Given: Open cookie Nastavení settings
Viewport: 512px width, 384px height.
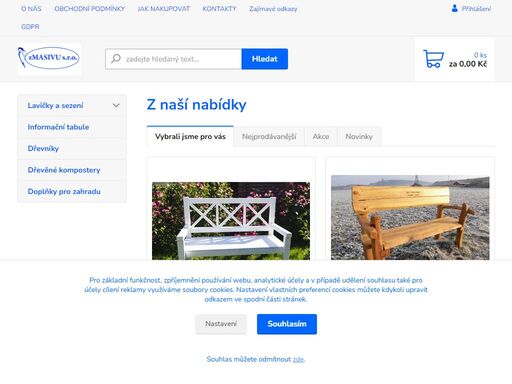Looking at the screenshot, I should coord(221,324).
